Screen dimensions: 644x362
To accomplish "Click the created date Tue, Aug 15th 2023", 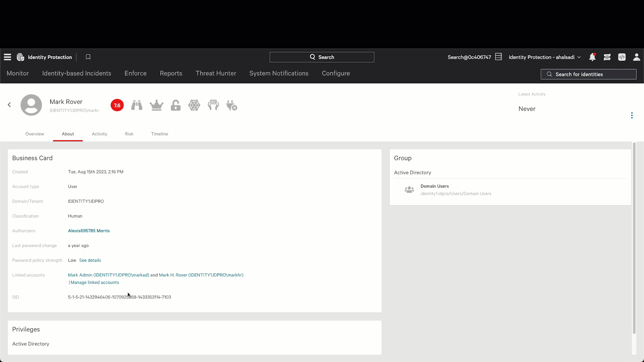I will 96,172.
